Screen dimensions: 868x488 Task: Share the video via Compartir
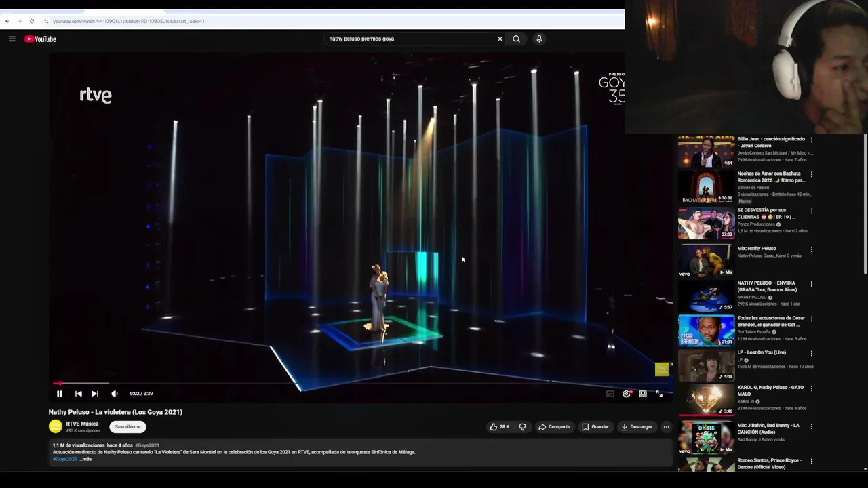pyautogui.click(x=554, y=427)
